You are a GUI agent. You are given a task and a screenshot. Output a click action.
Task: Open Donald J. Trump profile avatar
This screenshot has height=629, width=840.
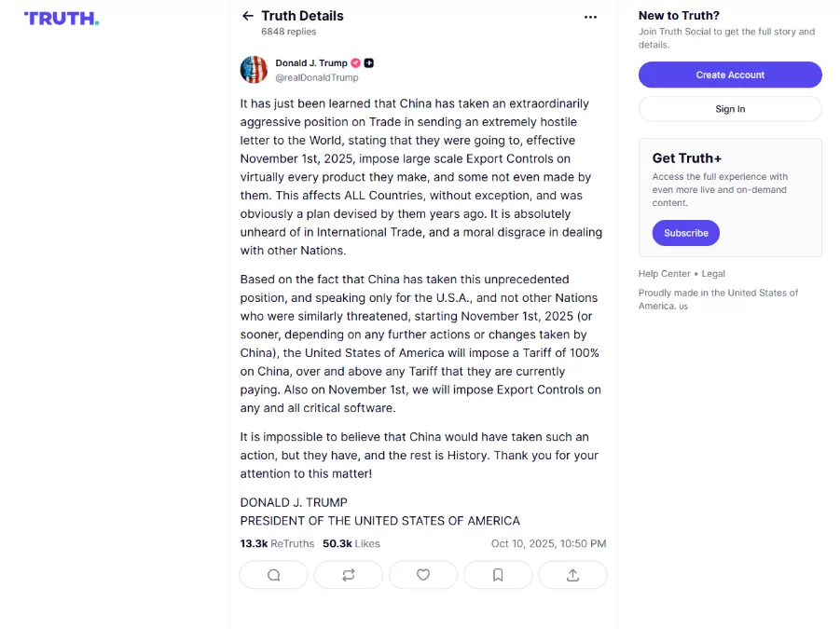(254, 70)
